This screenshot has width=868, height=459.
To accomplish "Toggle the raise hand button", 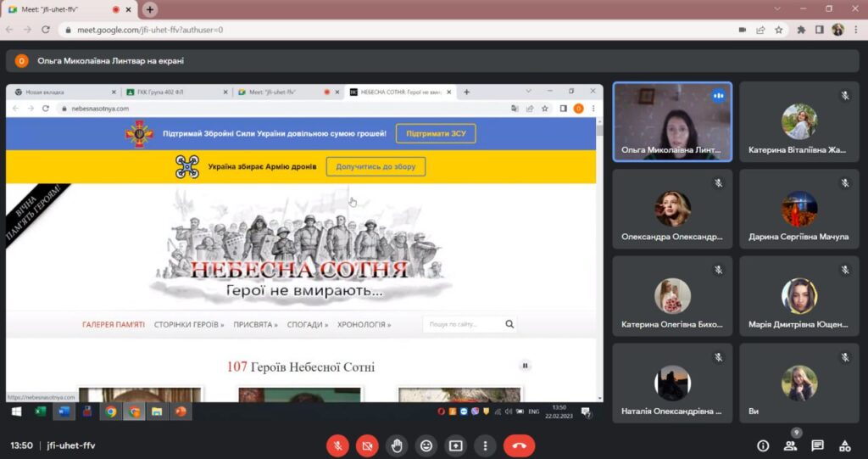I will point(397,445).
